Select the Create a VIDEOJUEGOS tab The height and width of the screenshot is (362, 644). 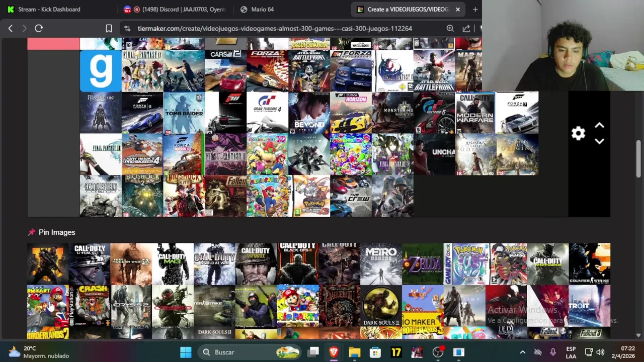tap(408, 9)
